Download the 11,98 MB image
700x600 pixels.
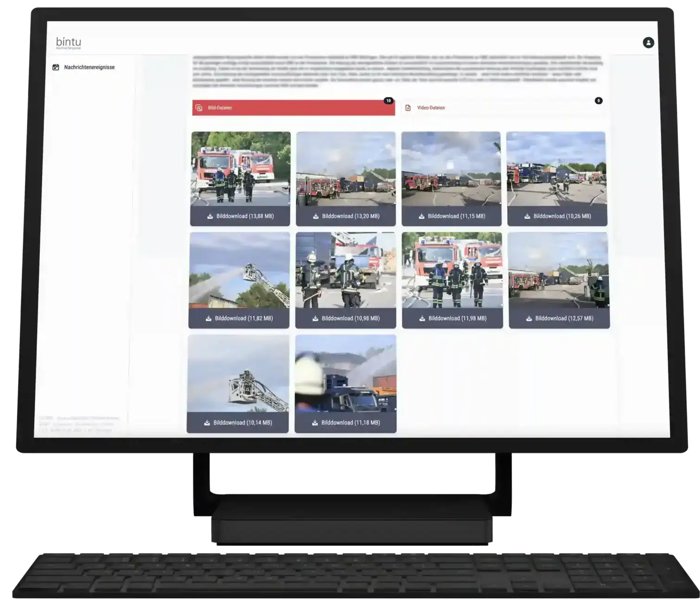coord(453,318)
